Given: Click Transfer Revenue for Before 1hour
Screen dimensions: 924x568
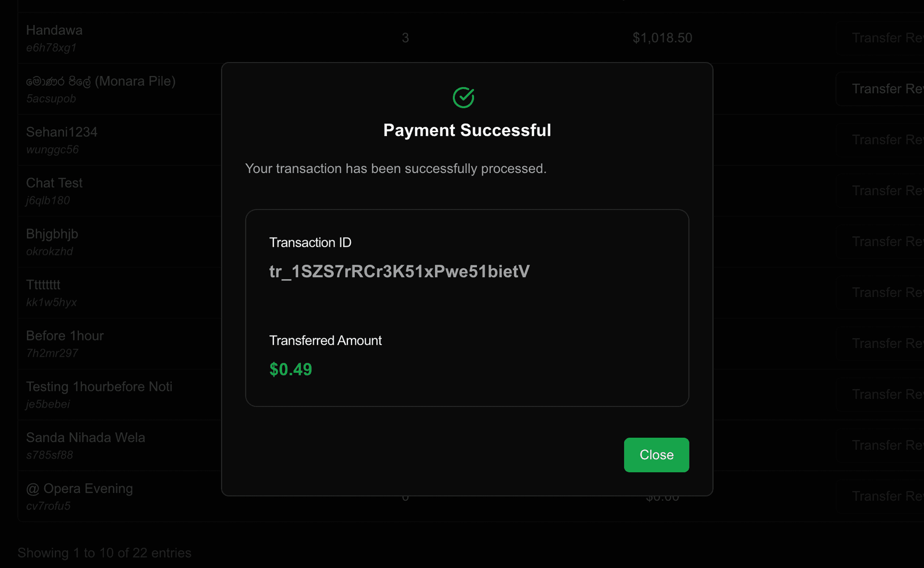Looking at the screenshot, I should tap(887, 343).
